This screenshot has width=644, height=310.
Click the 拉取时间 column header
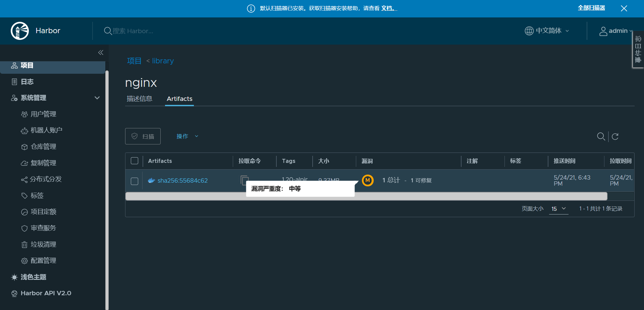pos(621,161)
